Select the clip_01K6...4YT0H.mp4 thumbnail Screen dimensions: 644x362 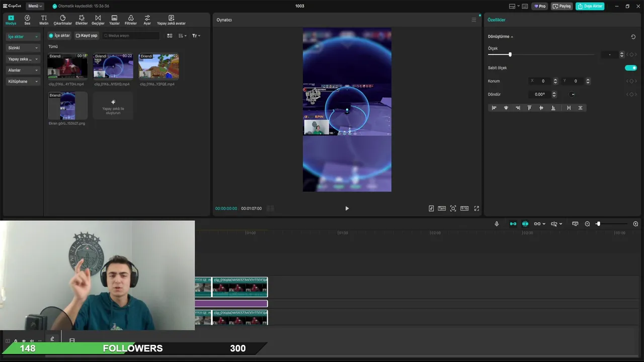coord(67,66)
